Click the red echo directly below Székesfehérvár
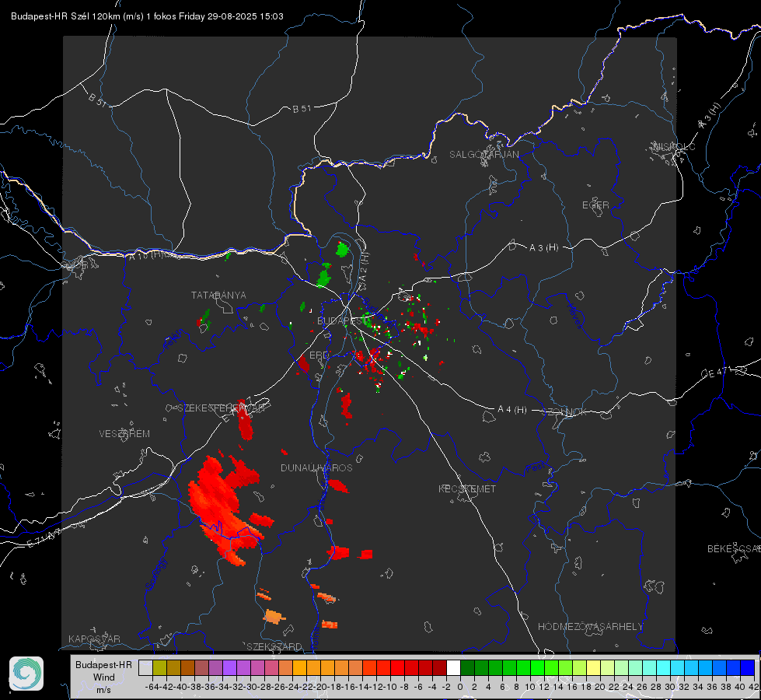The image size is (761, 700). (x=245, y=424)
